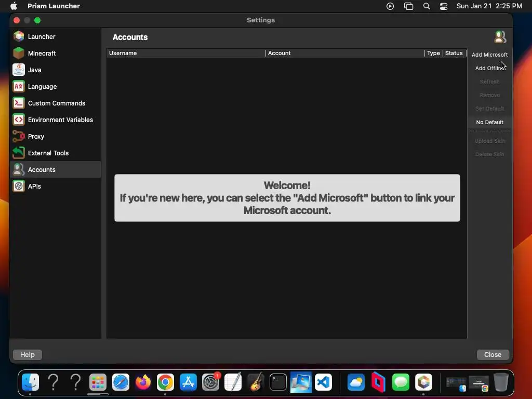532x399 pixels.
Task: Open the Proxy settings page
Action: (x=55, y=137)
